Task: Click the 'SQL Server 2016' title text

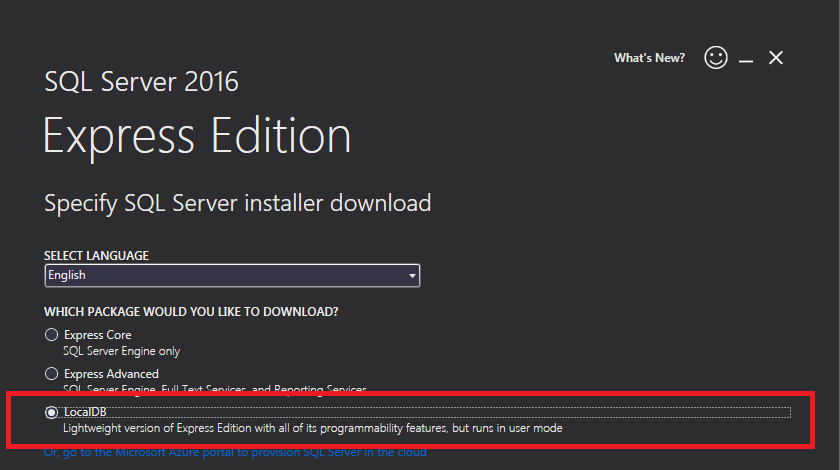Action: [141, 81]
